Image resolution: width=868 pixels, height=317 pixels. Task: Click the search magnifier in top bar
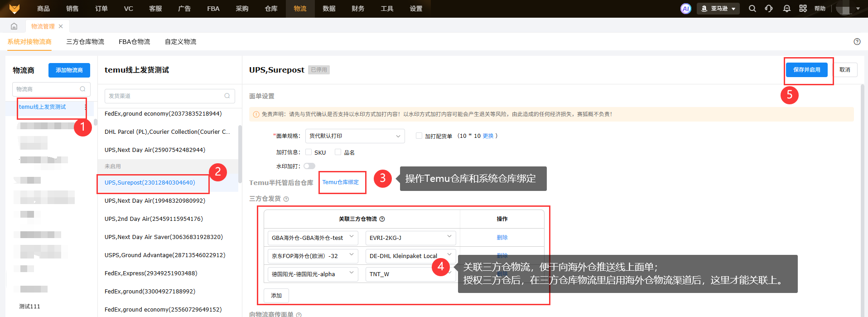(x=752, y=9)
